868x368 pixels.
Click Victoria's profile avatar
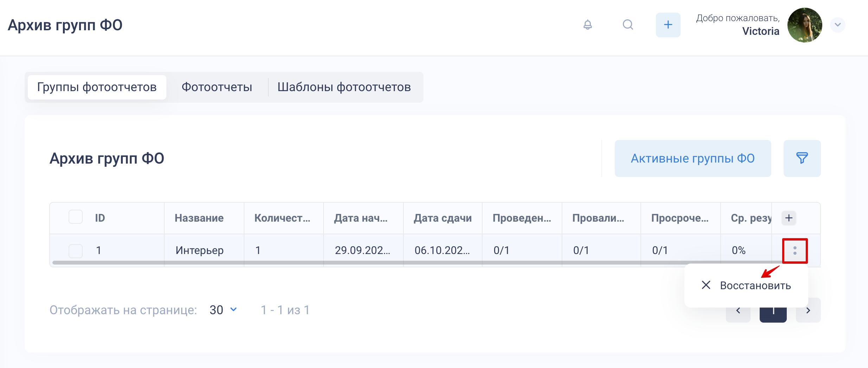pos(805,25)
